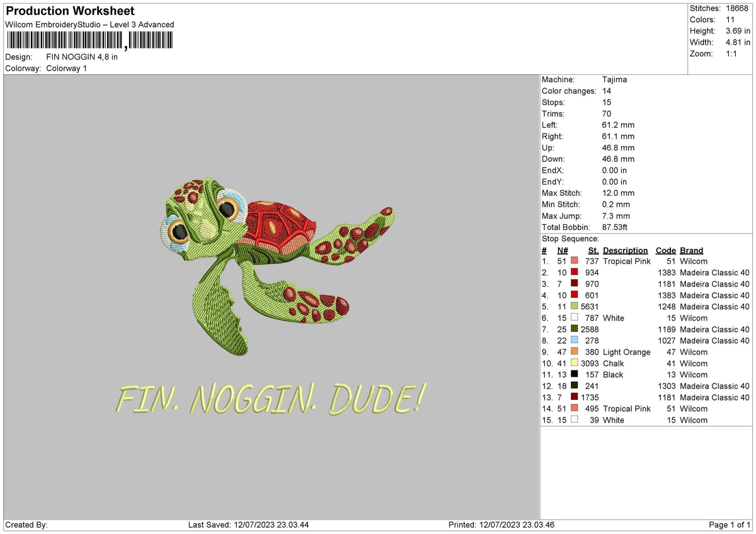Sort by the Description column header
The width and height of the screenshot is (756, 534).
coord(625,250)
